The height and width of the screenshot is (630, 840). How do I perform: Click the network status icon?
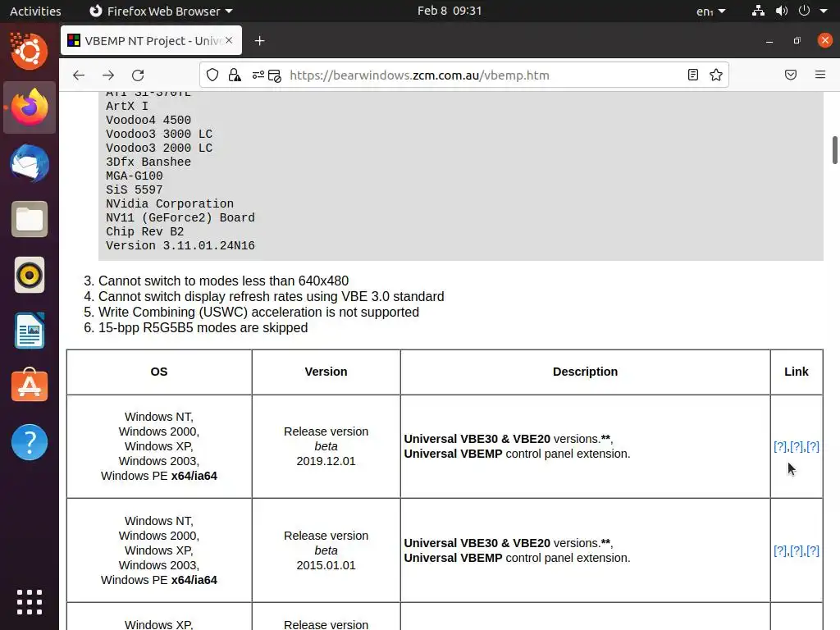758,11
